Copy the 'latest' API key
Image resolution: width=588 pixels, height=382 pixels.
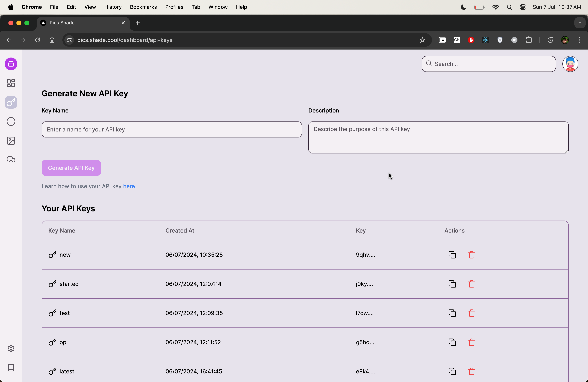click(452, 371)
